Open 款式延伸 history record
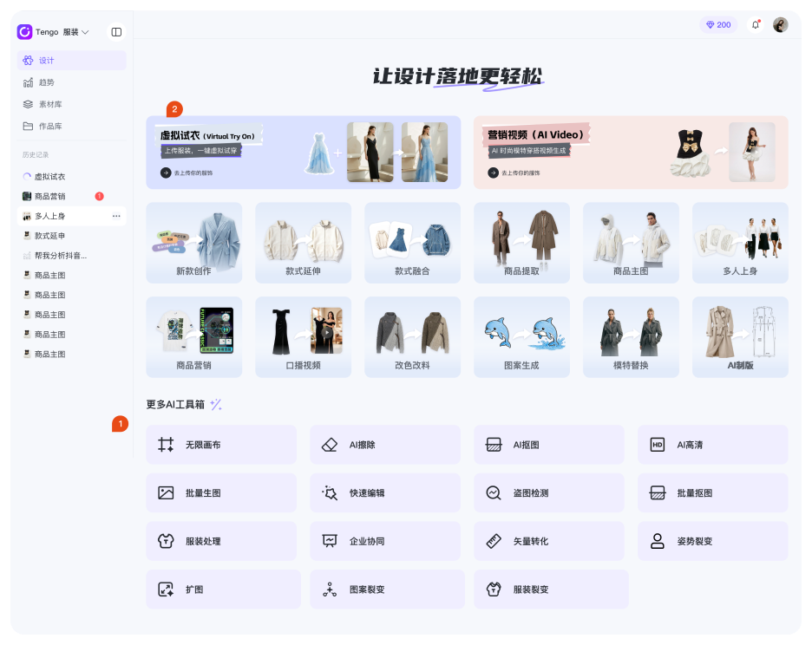812x645 pixels. click(71, 236)
